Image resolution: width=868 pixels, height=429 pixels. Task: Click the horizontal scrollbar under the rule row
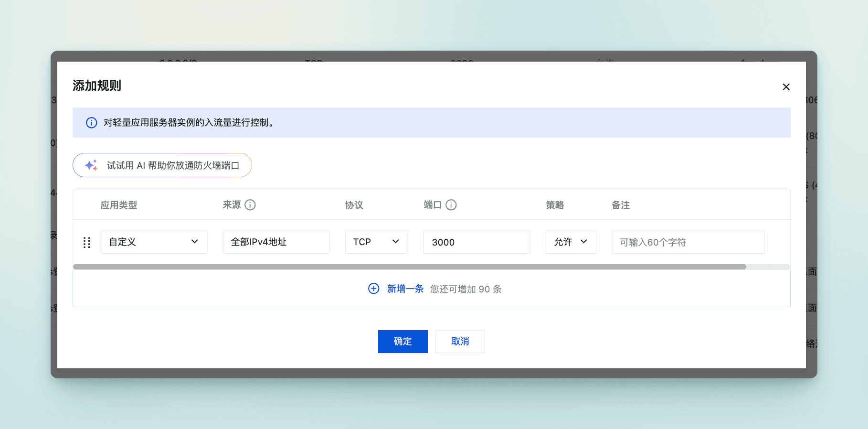coord(410,267)
